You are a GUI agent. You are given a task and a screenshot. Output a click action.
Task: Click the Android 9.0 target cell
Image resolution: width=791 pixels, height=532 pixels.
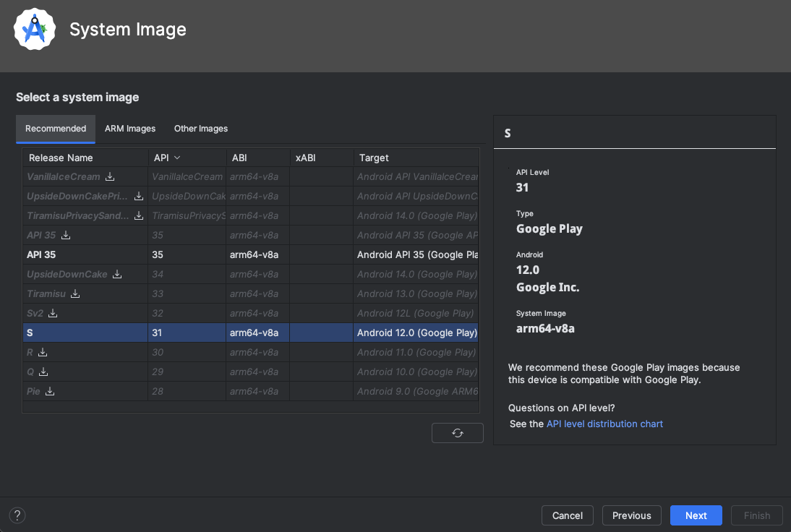(x=417, y=391)
